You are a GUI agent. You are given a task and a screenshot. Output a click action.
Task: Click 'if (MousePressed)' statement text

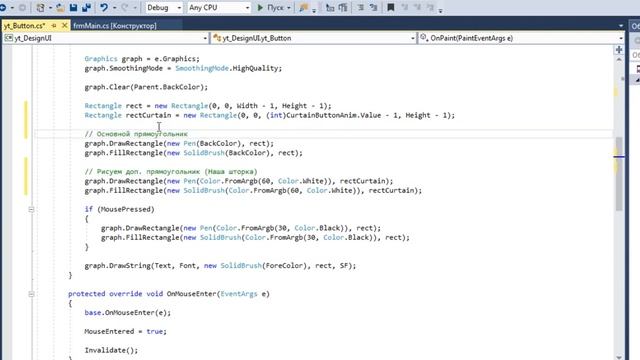[x=120, y=209]
